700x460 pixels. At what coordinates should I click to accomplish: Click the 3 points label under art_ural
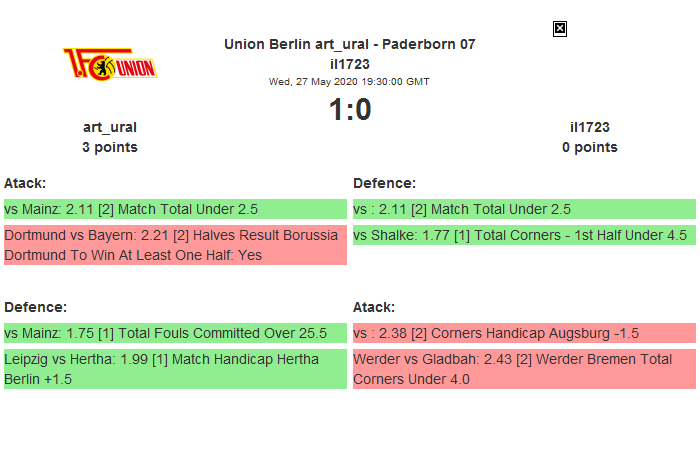point(110,147)
